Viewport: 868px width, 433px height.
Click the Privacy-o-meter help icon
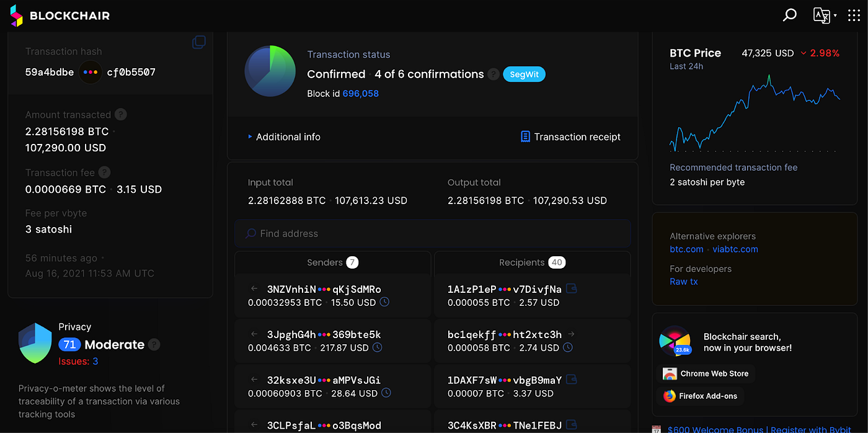[154, 344]
